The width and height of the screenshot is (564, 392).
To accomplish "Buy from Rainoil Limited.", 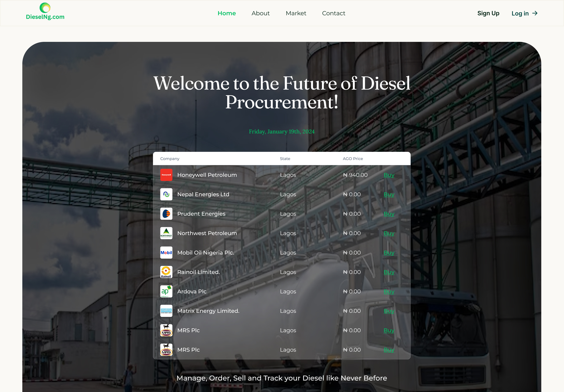I will (389, 272).
